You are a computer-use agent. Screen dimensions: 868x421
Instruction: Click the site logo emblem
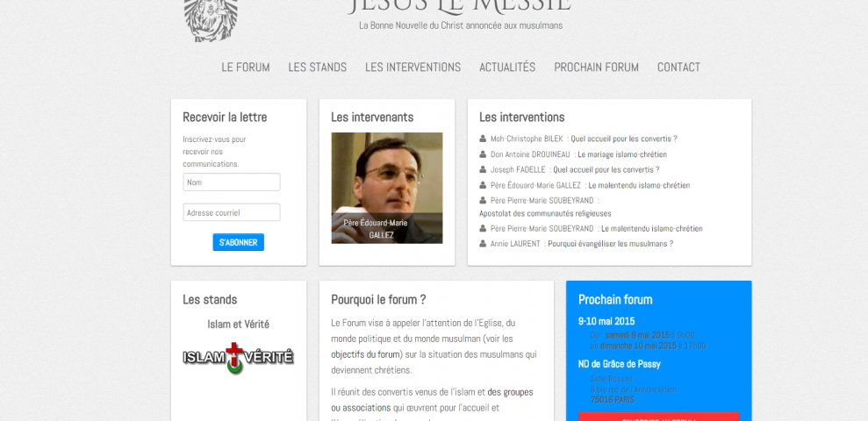211,21
